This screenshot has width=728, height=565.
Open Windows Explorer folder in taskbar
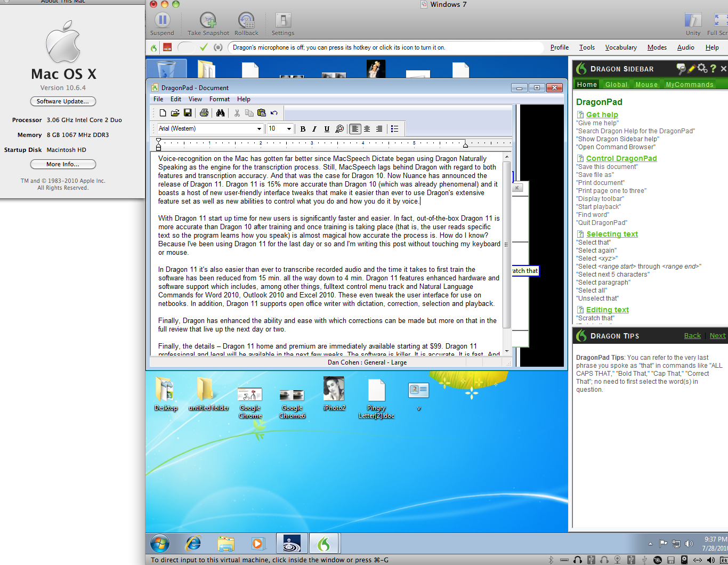[x=226, y=544]
